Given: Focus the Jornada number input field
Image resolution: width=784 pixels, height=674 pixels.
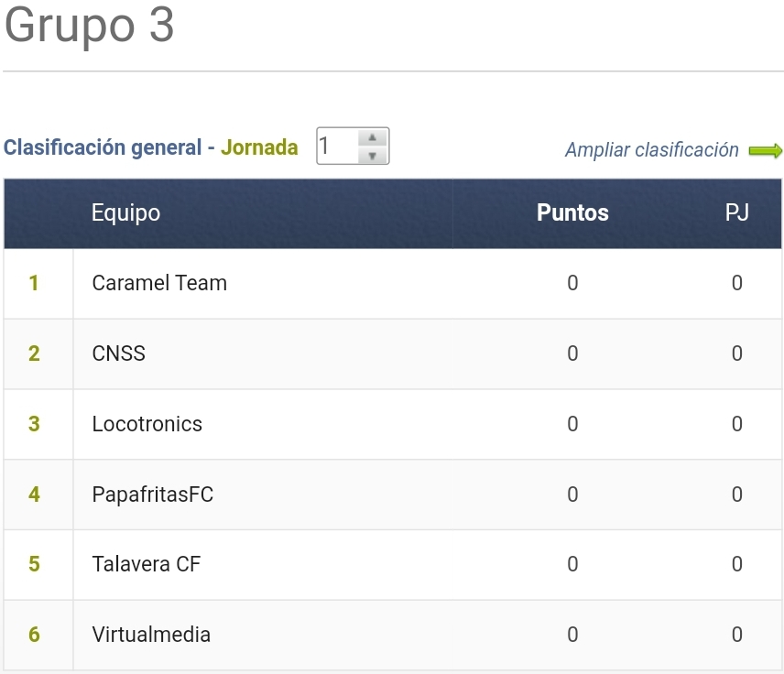Looking at the screenshot, I should coord(335,147).
